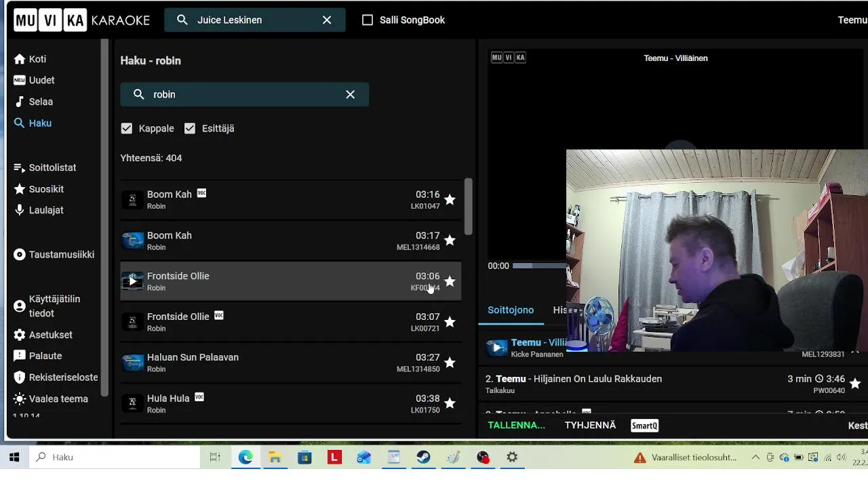The height and width of the screenshot is (488, 868).
Task: Open the Palaute feedback page
Action: (38, 356)
